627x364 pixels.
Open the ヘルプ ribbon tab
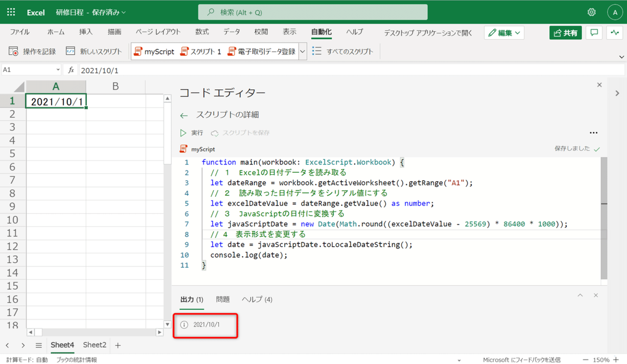click(355, 32)
